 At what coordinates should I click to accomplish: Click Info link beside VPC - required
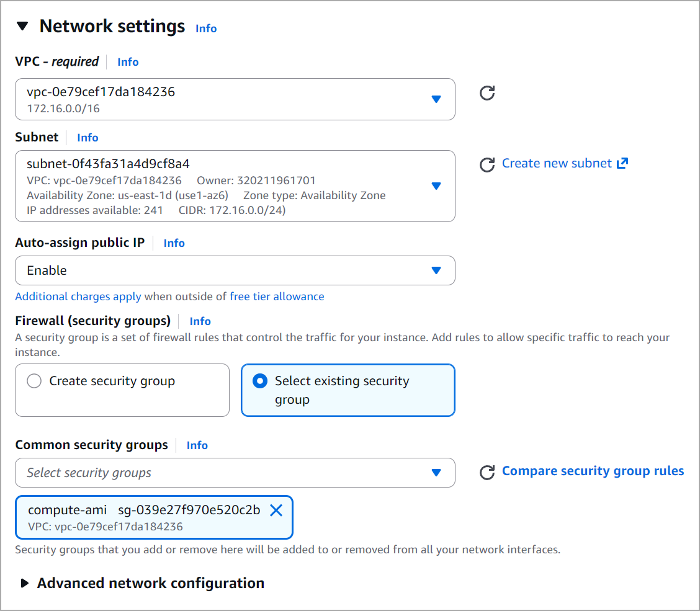(x=128, y=62)
